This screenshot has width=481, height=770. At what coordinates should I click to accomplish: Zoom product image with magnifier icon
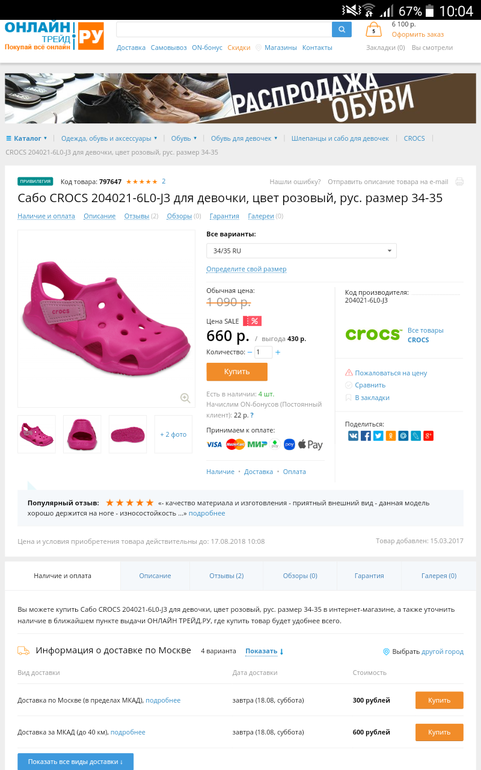coord(185,398)
